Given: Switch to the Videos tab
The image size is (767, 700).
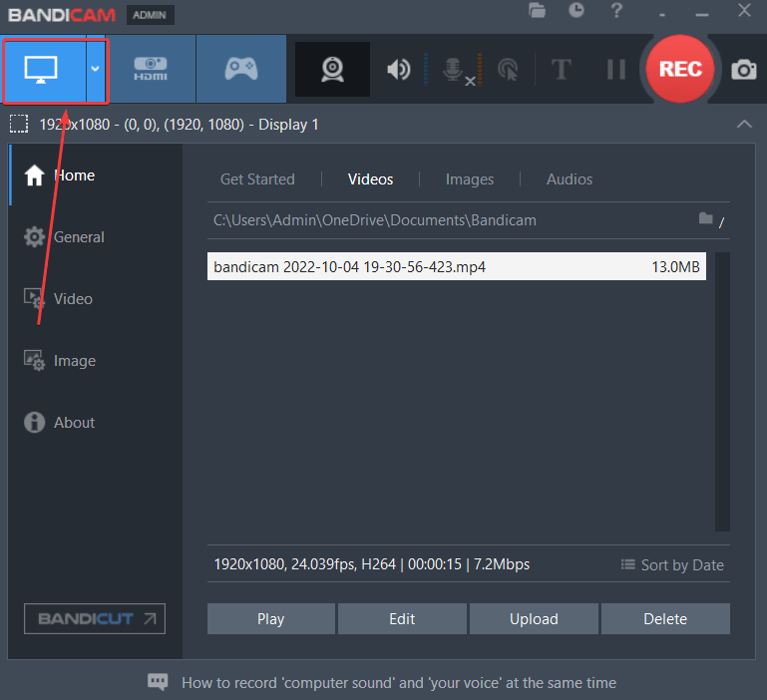Looking at the screenshot, I should coord(370,179).
